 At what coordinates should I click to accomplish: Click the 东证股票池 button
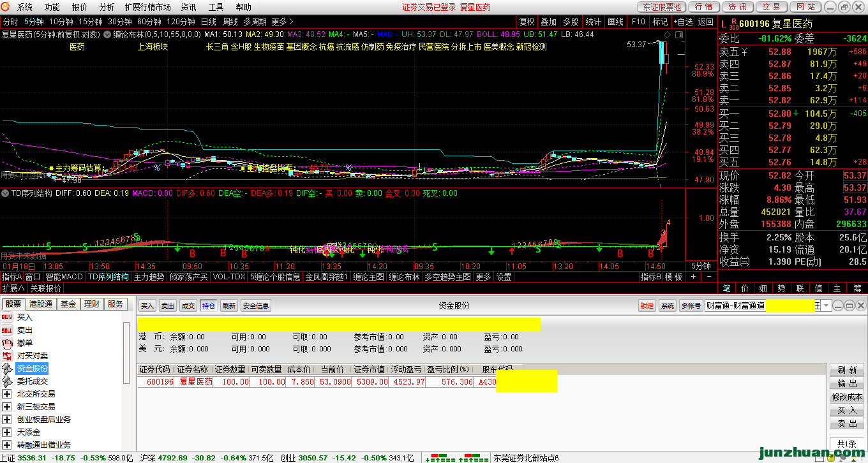point(662,7)
